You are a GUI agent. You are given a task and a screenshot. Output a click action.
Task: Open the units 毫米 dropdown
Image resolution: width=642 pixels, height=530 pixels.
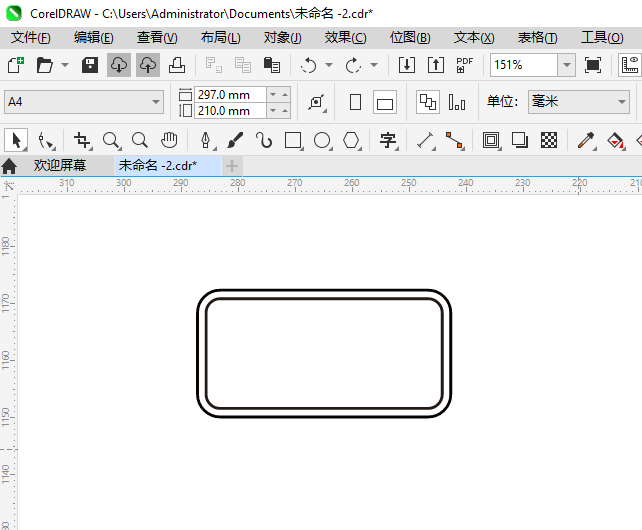click(x=622, y=102)
